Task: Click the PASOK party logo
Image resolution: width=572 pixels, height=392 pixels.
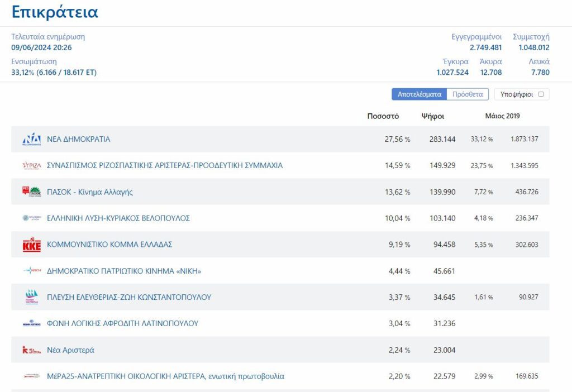Action: point(32,192)
